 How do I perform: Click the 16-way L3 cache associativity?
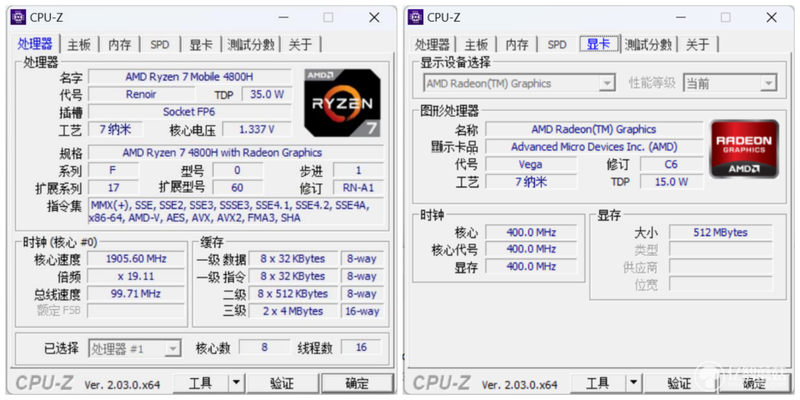pos(362,311)
